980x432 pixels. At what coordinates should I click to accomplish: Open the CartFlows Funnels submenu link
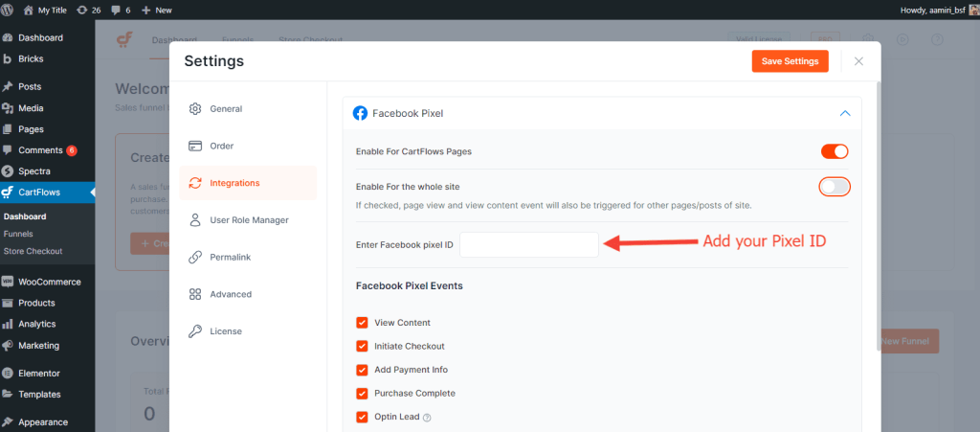click(18, 234)
